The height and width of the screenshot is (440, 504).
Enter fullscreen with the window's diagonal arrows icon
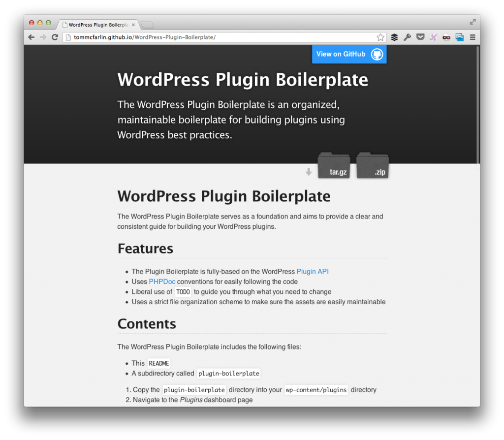point(472,22)
